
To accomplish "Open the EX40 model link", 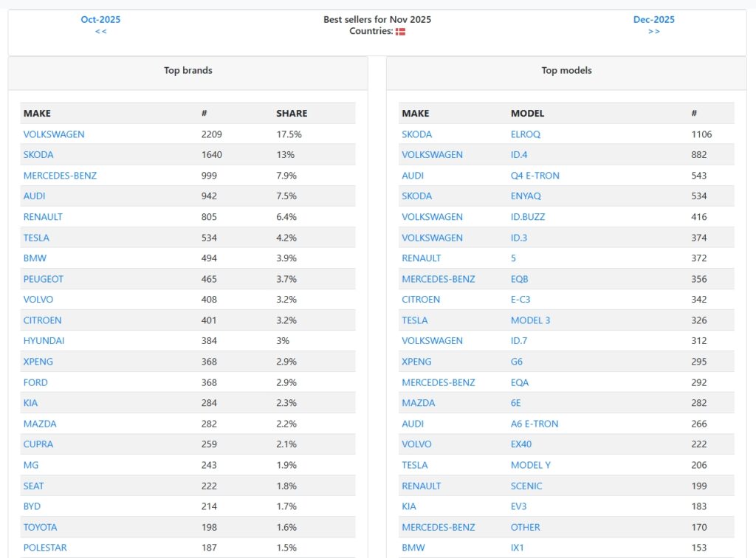I will [521, 444].
